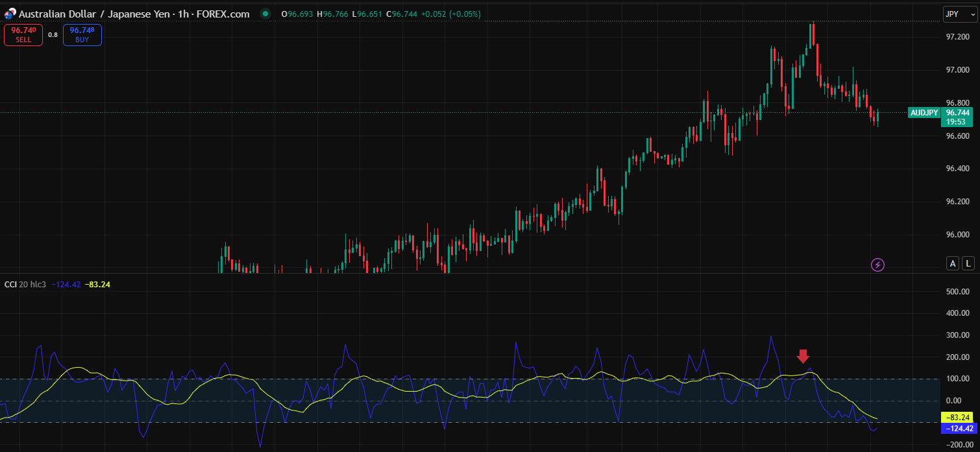Viewport: 980px width, 452px height.
Task: Click the purple lightning bolt icon
Action: 877,264
